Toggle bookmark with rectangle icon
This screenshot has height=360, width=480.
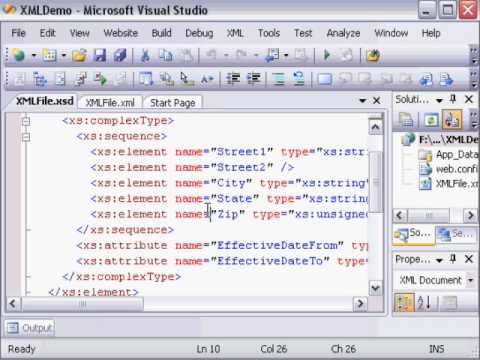[325, 79]
